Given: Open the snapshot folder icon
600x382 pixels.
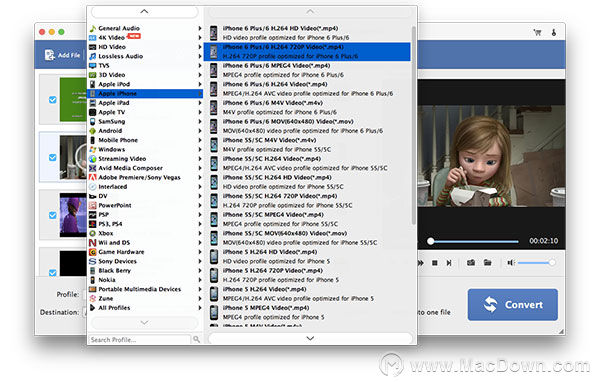Looking at the screenshot, I should tap(488, 263).
